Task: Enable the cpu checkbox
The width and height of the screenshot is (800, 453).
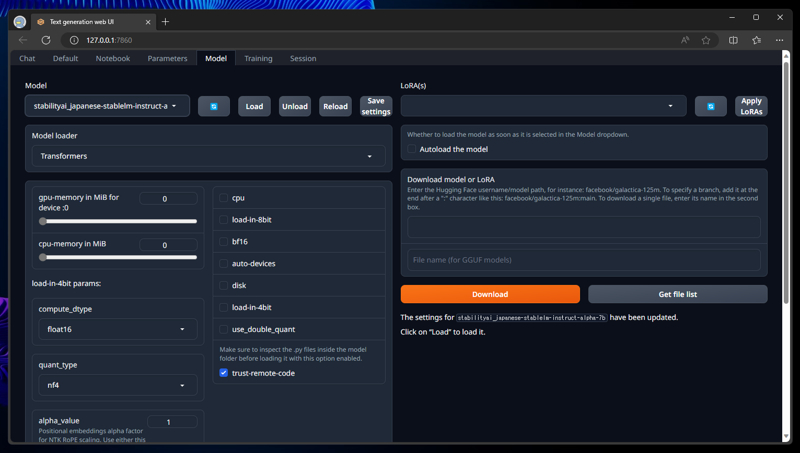Action: [223, 198]
